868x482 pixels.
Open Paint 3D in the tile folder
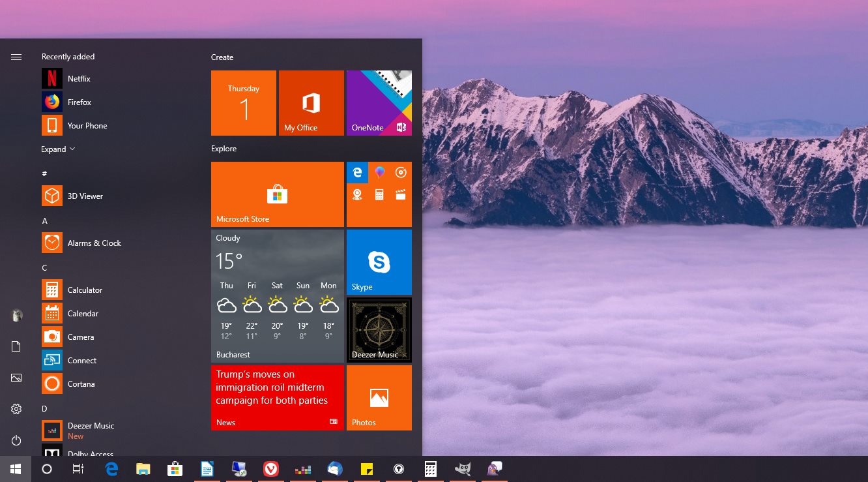tap(379, 172)
